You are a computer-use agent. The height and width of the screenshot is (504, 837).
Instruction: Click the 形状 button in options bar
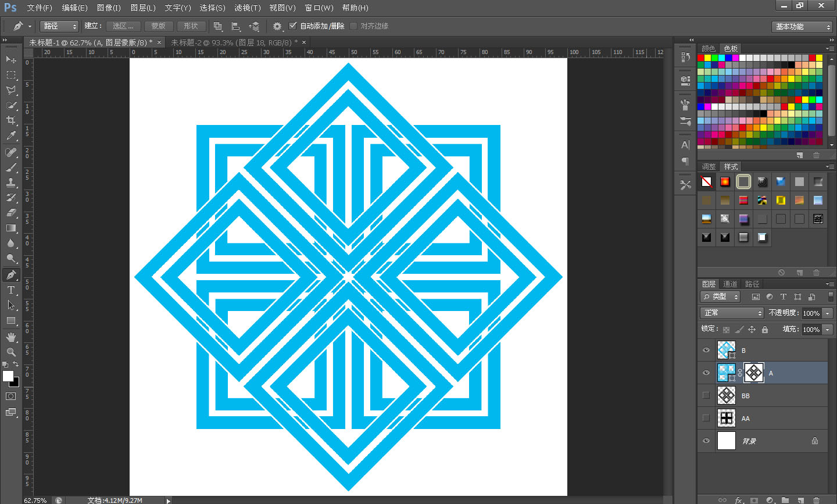191,26
